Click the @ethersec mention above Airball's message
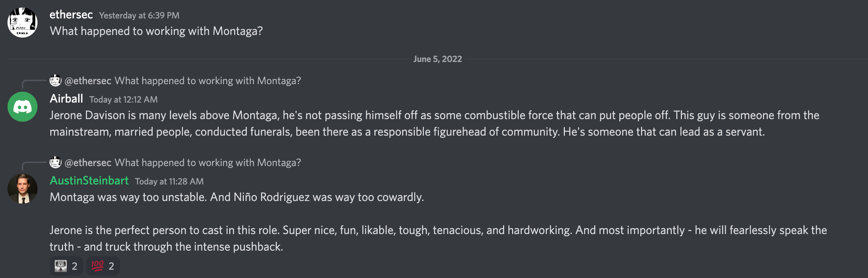 88,81
